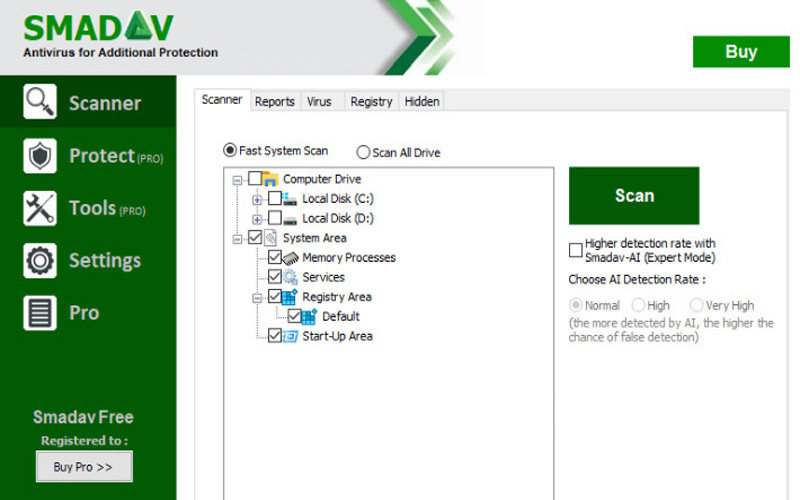Click the Registered to : label
This screenshot has width=800, height=500.
click(85, 440)
